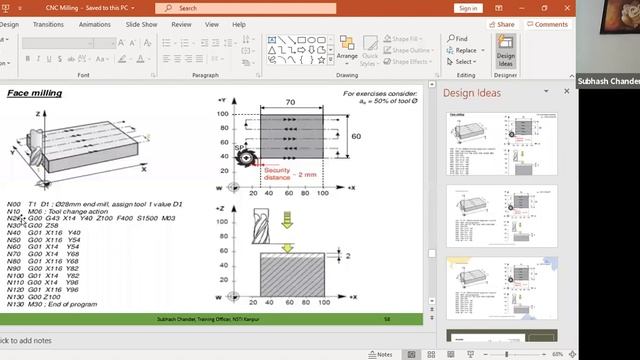Expand the Replace dropdown arrow
Image resolution: width=640 pixels, height=360 pixels.
pyautogui.click(x=483, y=50)
